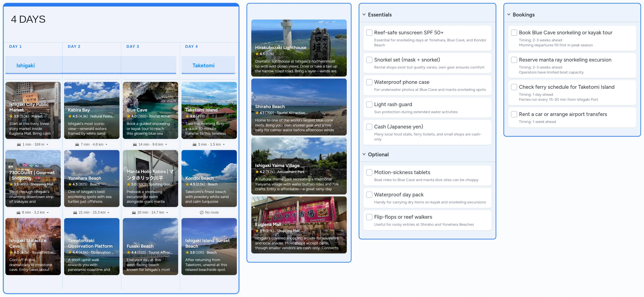Collapse the Essentials section
The width and height of the screenshot is (644, 297).
pos(364,15)
